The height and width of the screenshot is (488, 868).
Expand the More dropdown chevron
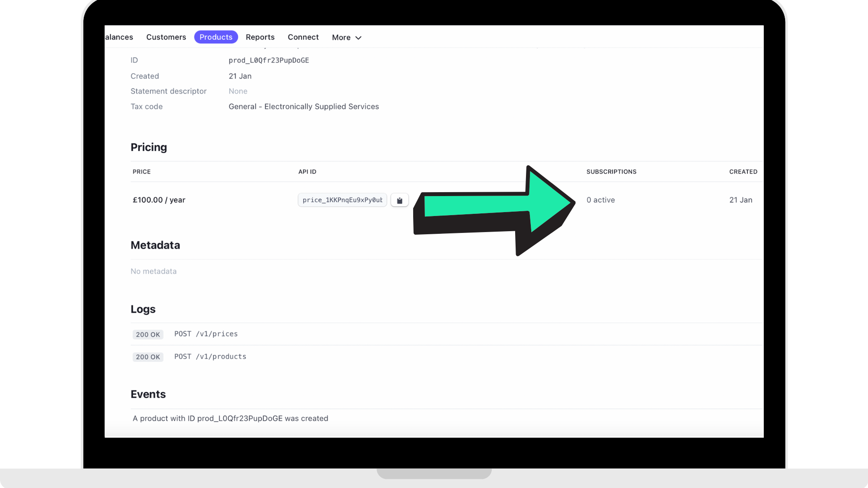pyautogui.click(x=358, y=38)
